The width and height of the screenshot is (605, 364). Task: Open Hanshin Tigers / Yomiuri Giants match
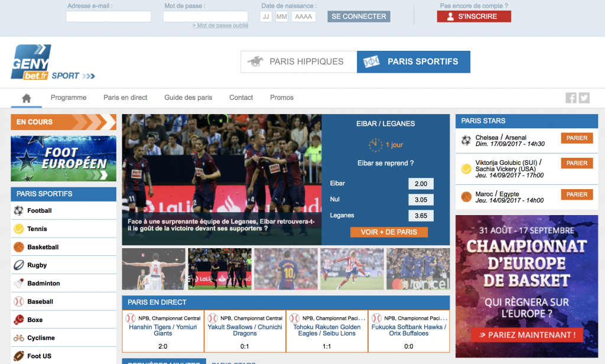point(163,330)
